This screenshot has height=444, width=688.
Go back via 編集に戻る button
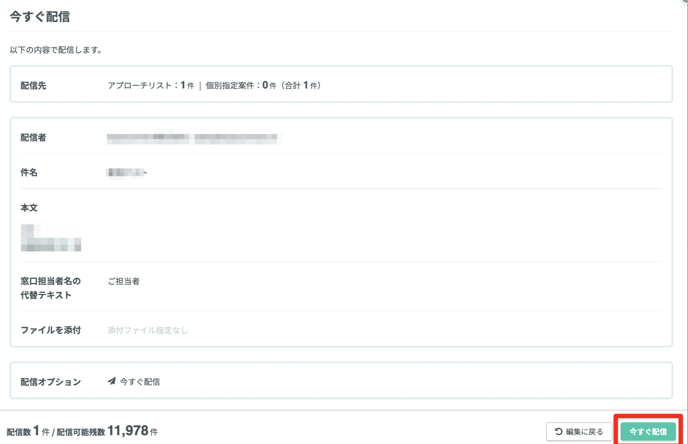[579, 431]
